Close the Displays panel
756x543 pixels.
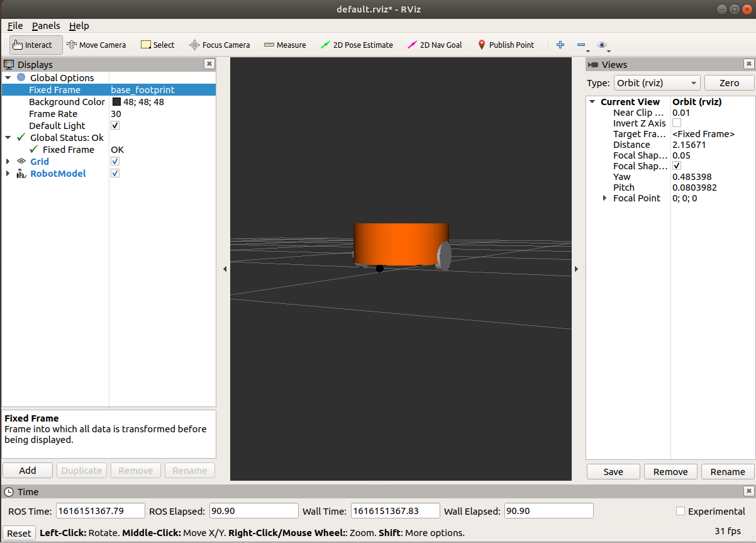[x=209, y=64]
